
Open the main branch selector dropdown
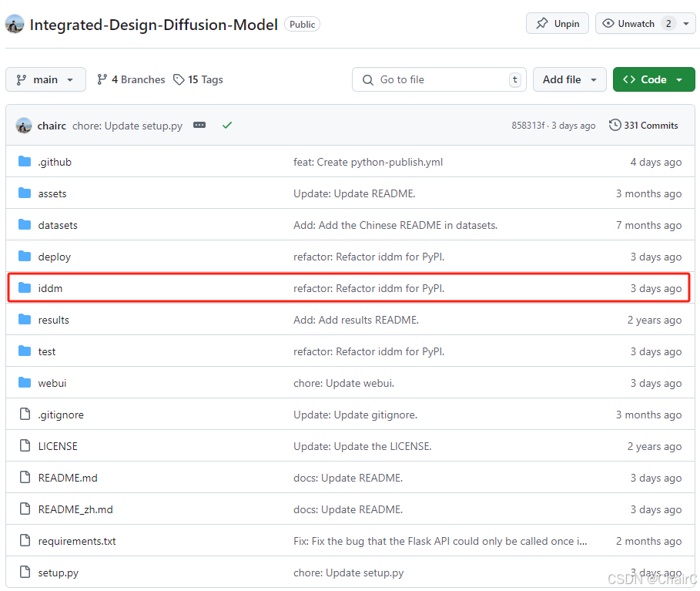point(45,79)
